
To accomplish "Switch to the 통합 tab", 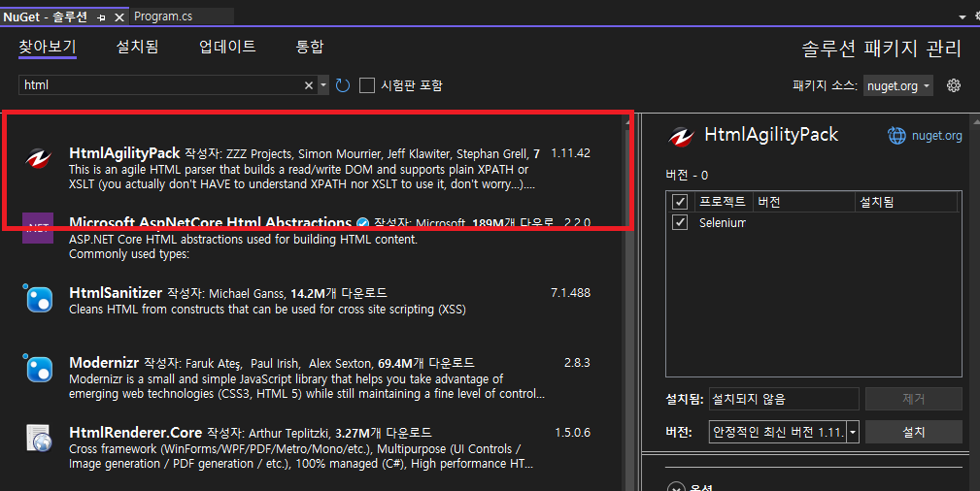I will [x=310, y=47].
